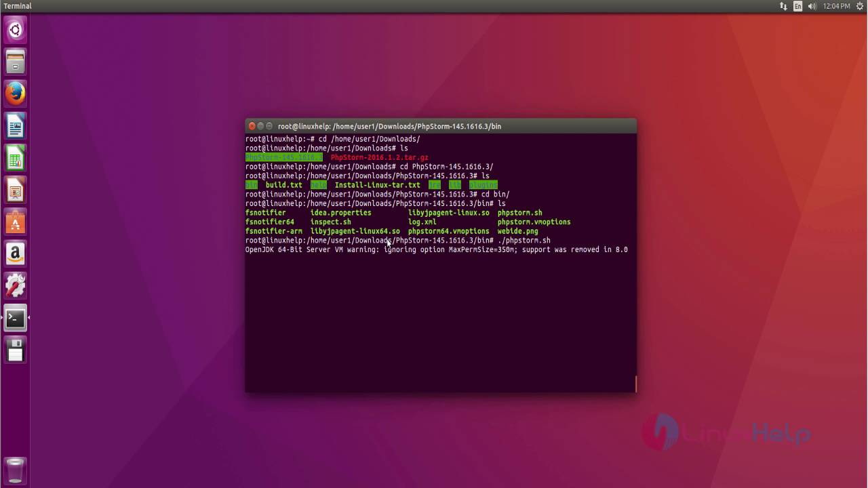This screenshot has height=488, width=868.
Task: Click the Terminal label in the top panel
Action: (x=18, y=6)
